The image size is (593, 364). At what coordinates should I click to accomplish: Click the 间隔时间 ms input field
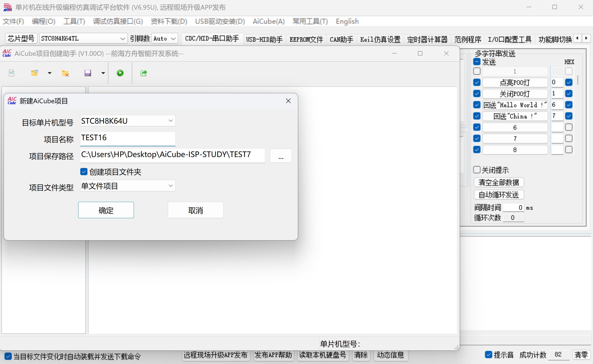[513, 207]
